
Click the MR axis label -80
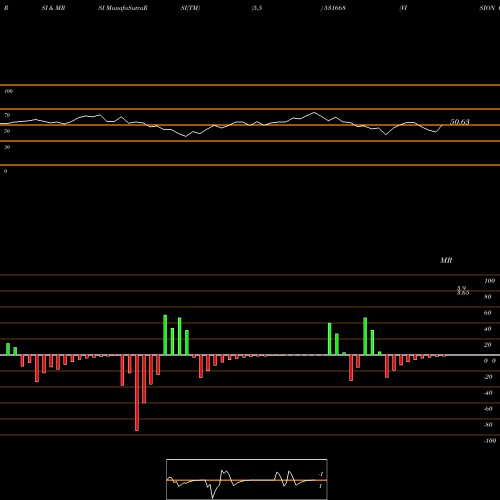tap(488, 425)
